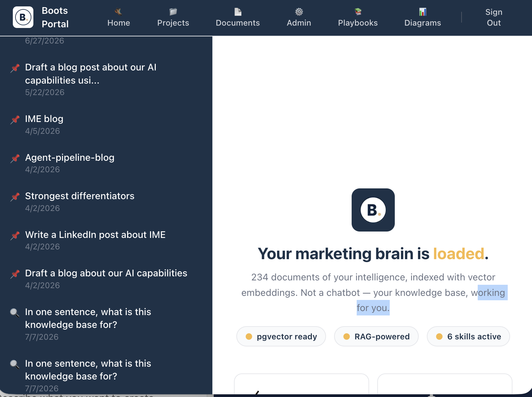Open the Home menu item
Viewport: 532px width, 397px height.
[x=119, y=17]
